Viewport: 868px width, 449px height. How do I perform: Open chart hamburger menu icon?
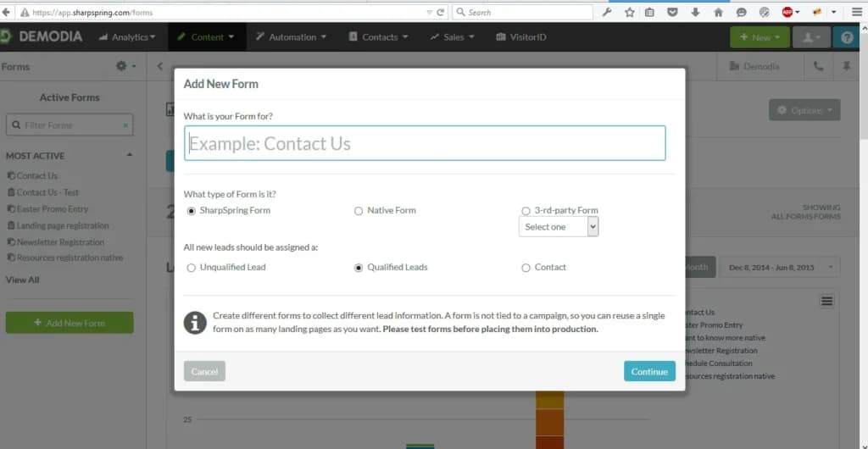click(827, 301)
